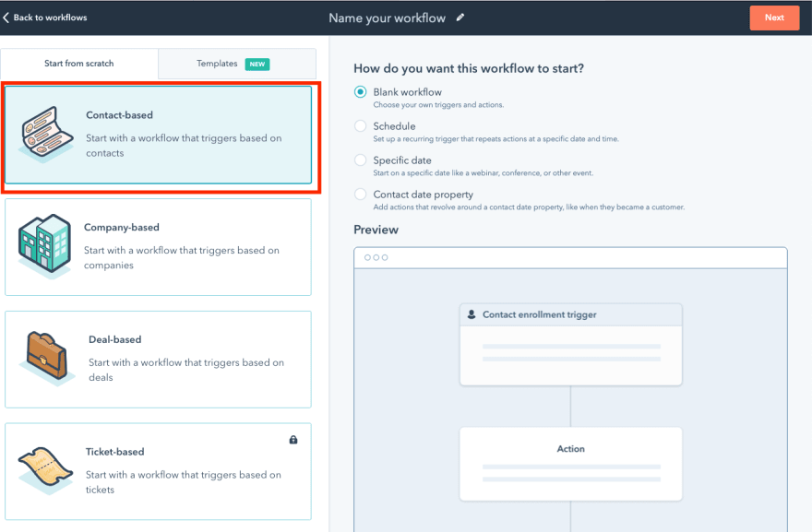Select the Contact-based workflow card title

(120, 115)
